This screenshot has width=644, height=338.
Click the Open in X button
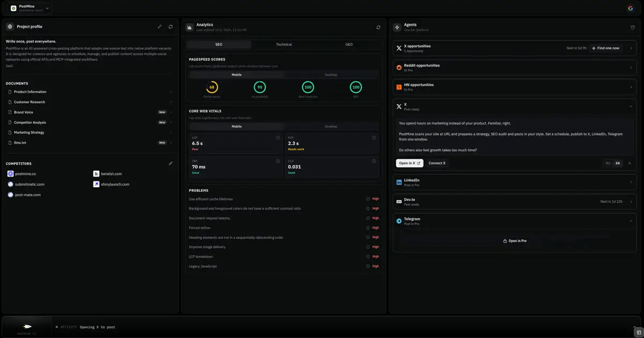coord(409,163)
